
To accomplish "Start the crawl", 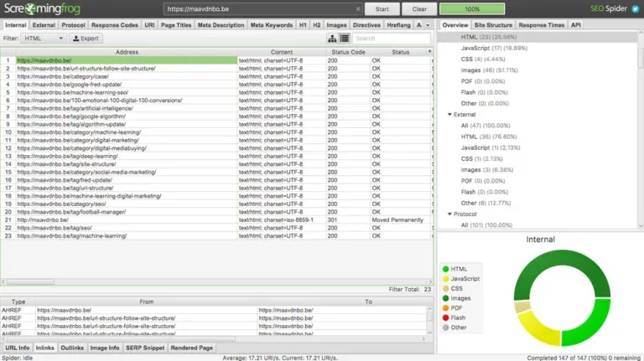I will tap(382, 9).
